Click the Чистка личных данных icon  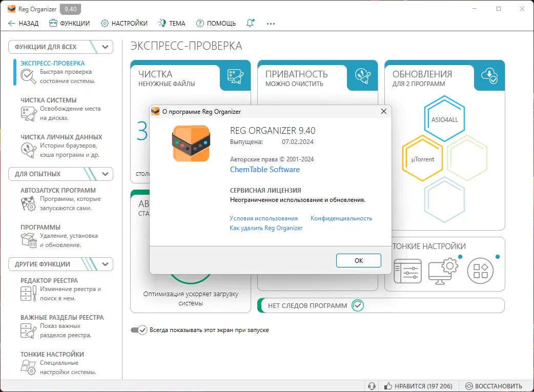coord(29,150)
